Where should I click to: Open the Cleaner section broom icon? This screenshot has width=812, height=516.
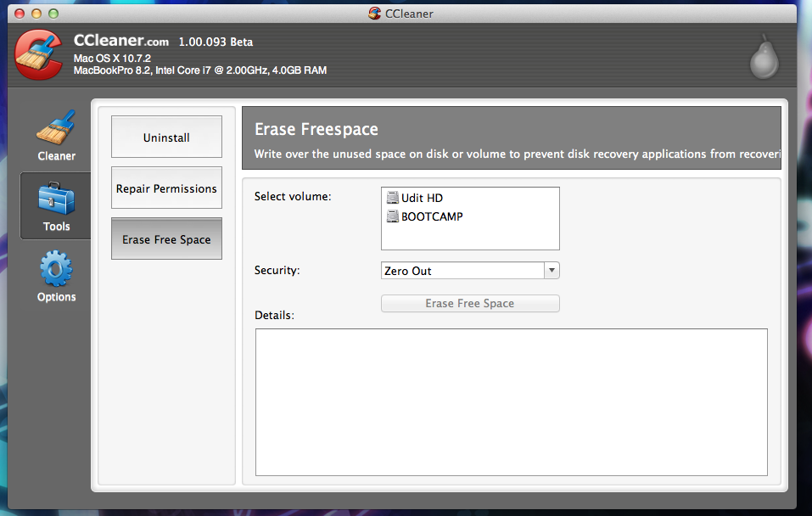click(56, 127)
